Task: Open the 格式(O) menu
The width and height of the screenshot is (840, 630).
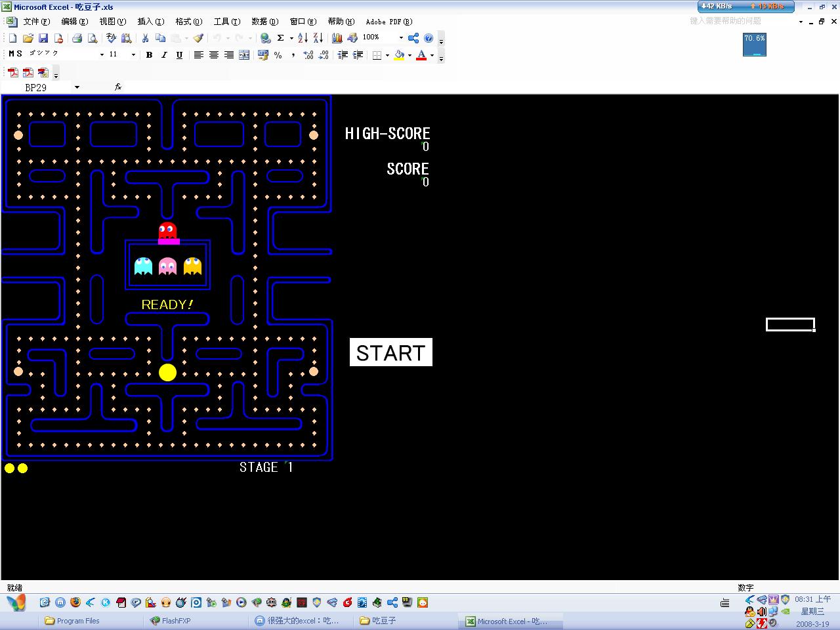Action: tap(188, 22)
